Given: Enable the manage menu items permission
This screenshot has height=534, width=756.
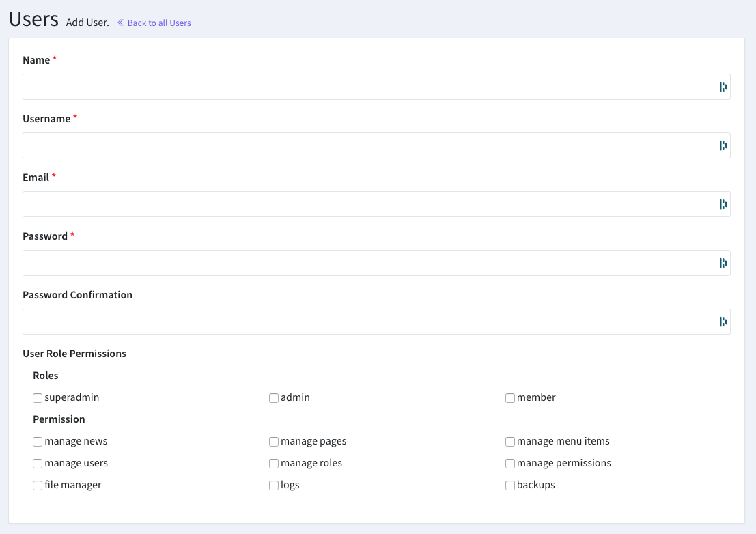Looking at the screenshot, I should pos(510,442).
